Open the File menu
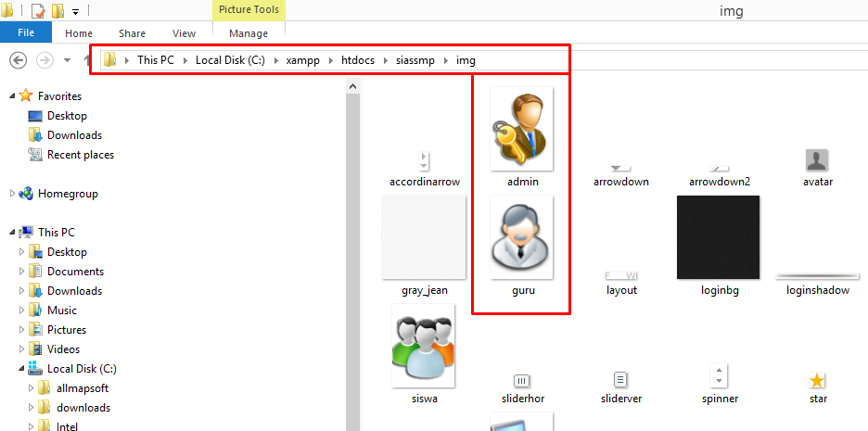This screenshot has width=868, height=431. tap(26, 32)
